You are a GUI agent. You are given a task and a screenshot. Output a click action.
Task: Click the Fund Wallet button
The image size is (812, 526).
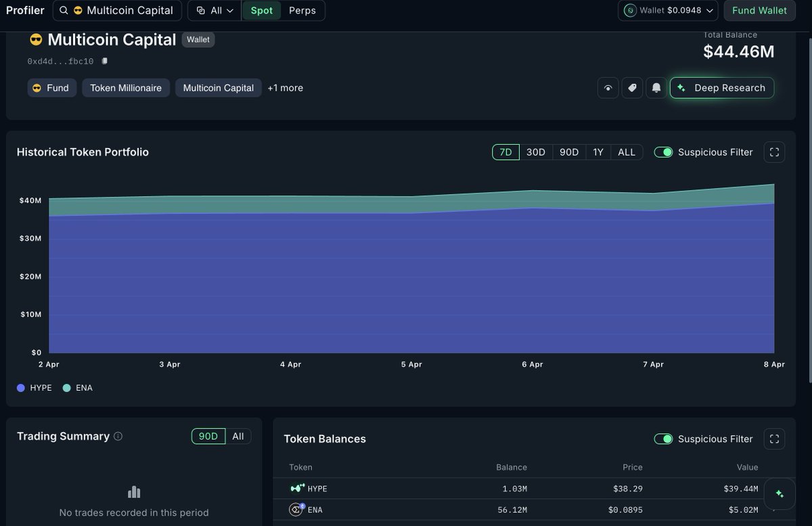click(759, 11)
